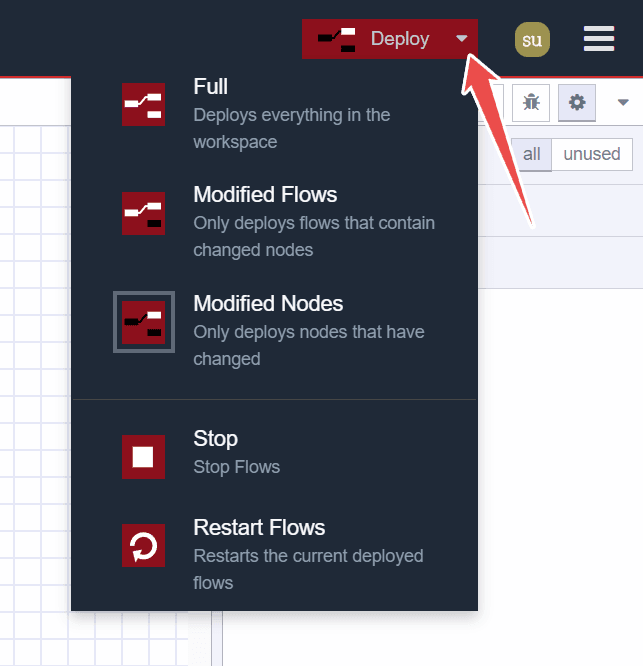Viewport: 643px width, 666px height.
Task: Switch config filter to unused
Action: click(x=592, y=155)
